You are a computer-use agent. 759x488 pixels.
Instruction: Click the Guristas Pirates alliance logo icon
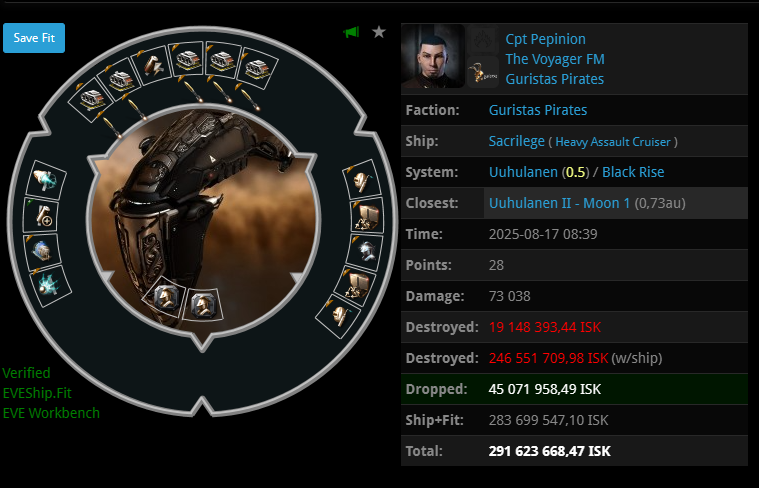483,73
